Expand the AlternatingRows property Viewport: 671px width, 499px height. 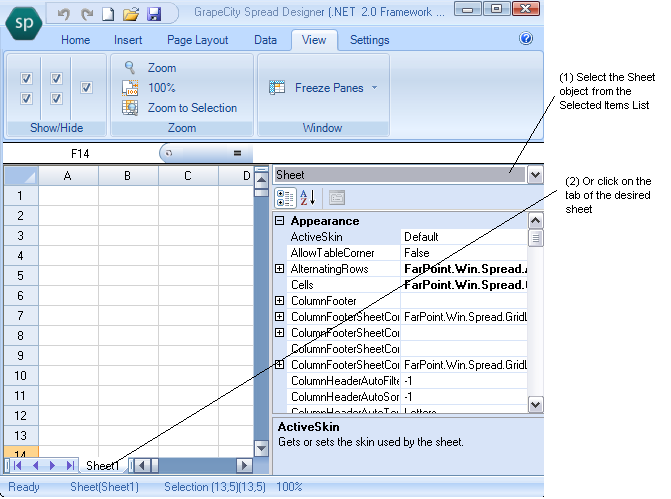pos(279,269)
